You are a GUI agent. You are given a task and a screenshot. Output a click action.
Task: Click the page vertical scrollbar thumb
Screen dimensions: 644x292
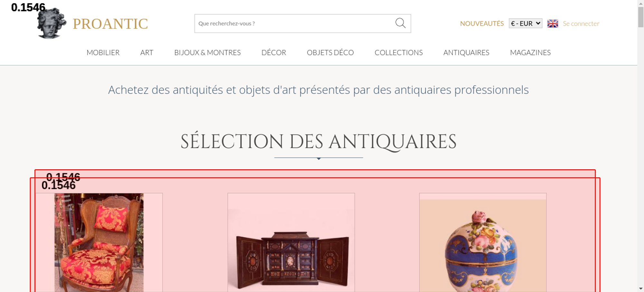click(641, 17)
